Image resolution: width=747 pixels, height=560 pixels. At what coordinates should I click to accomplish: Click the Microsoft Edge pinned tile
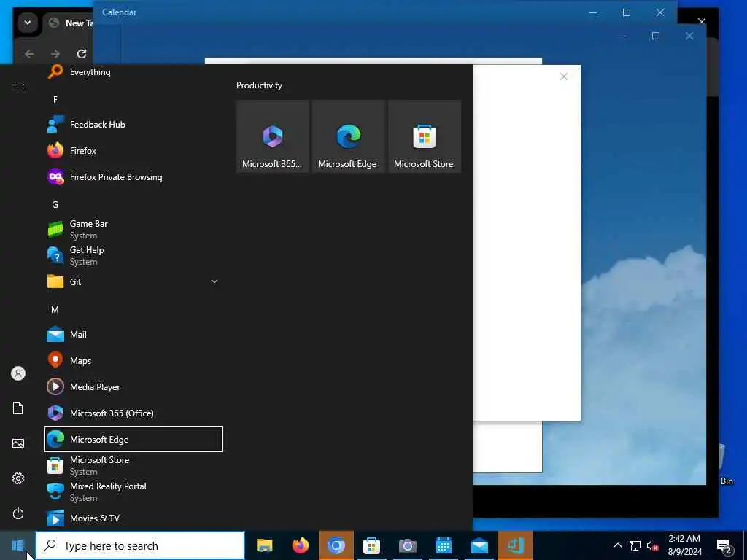point(349,136)
